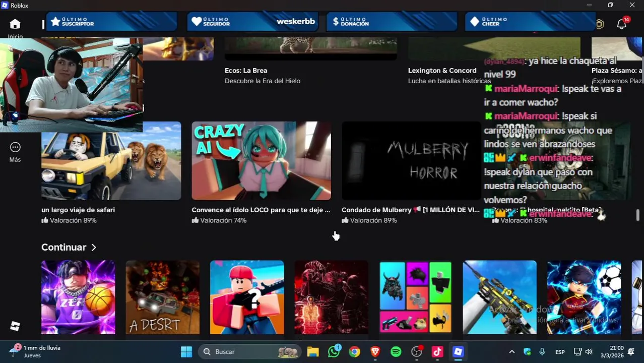Screen dimensions: 644x363
Task: Click 'Descubre la Era del Hielo' text
Action: click(x=263, y=81)
